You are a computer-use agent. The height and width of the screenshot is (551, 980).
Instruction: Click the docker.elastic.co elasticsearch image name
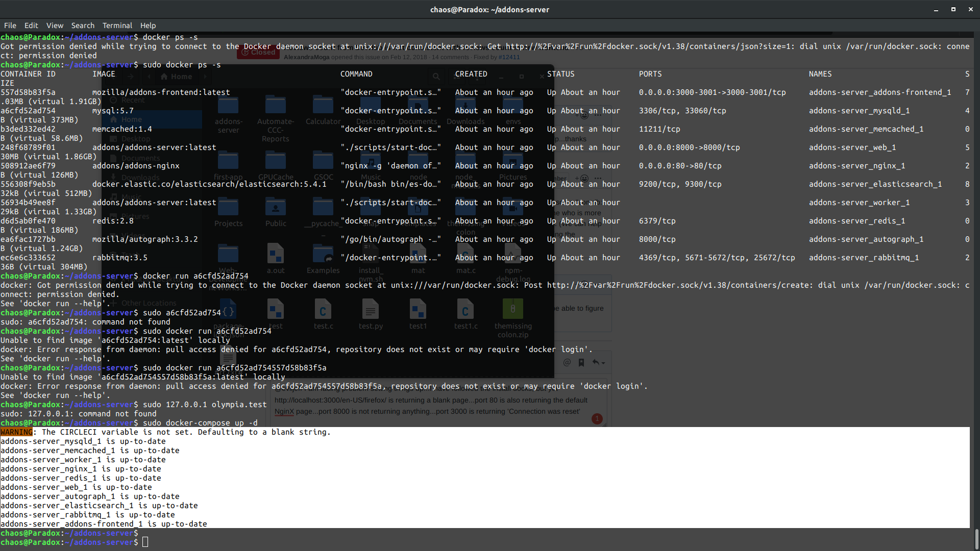coord(209,184)
